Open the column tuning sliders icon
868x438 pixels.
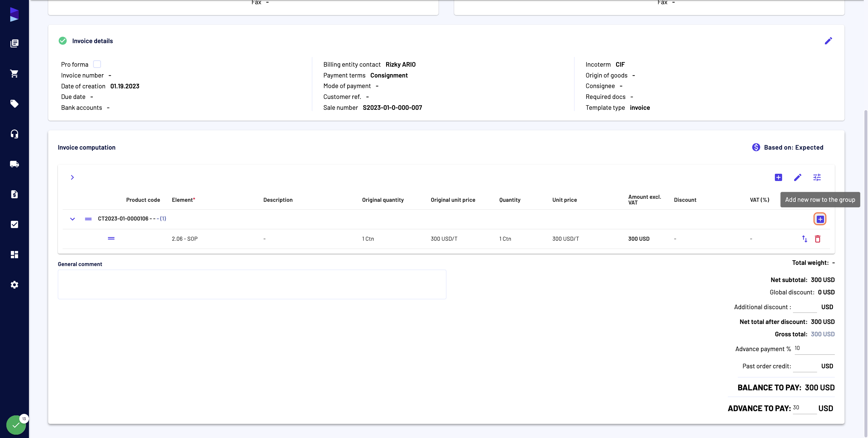817,177
